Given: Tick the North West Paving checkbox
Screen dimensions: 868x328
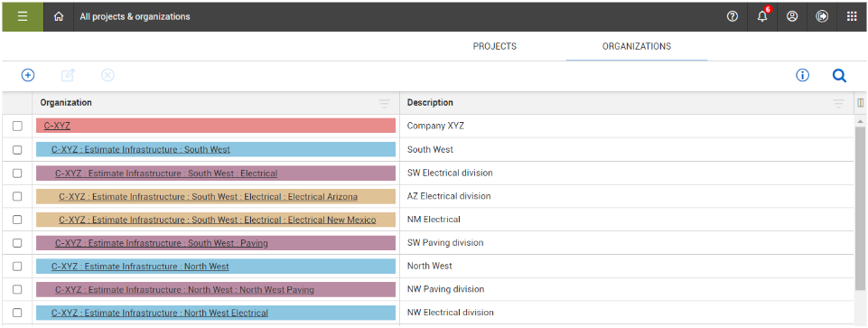Looking at the screenshot, I should click(17, 289).
